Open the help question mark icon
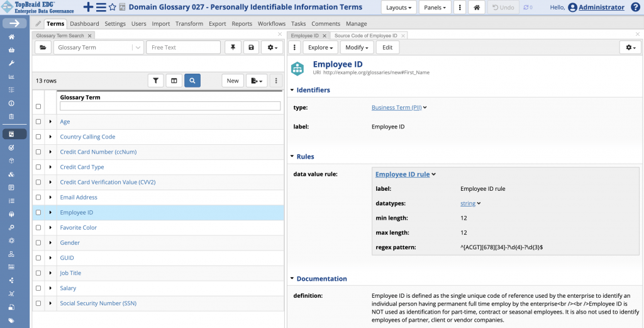644x328 pixels. click(635, 7)
